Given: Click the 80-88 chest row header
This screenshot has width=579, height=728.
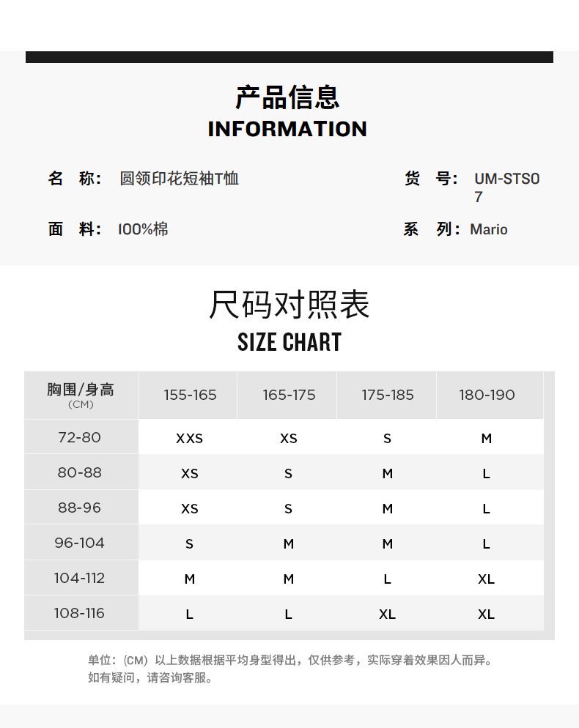Looking at the screenshot, I should (x=79, y=472).
